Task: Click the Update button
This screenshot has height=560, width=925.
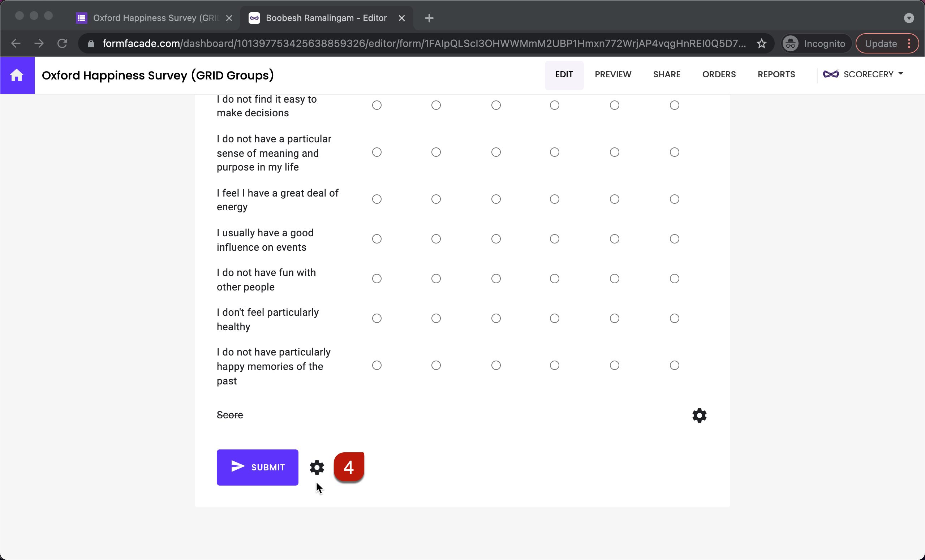Action: coord(881,43)
